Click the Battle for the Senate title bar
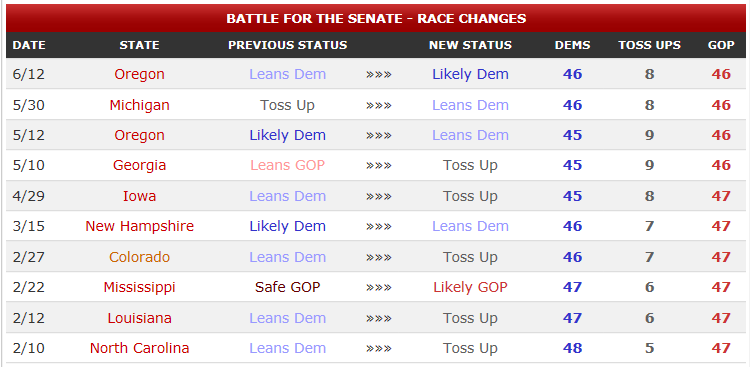Viewport: 750px width, 367px height. tap(376, 18)
